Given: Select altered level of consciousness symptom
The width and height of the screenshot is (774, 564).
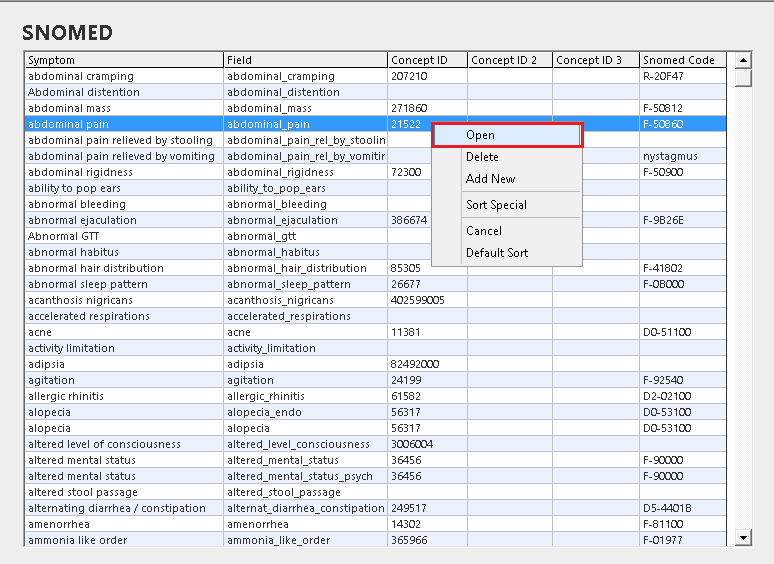Looking at the screenshot, I should pos(124,444).
